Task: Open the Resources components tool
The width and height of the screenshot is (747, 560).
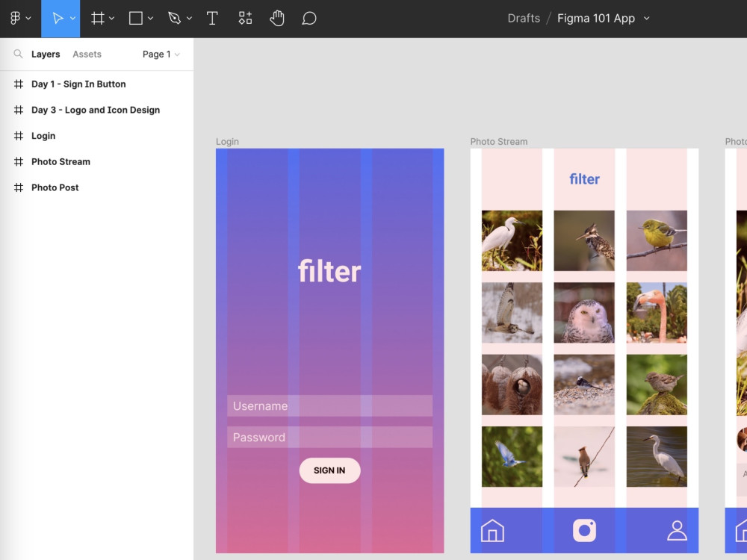Action: 245,18
